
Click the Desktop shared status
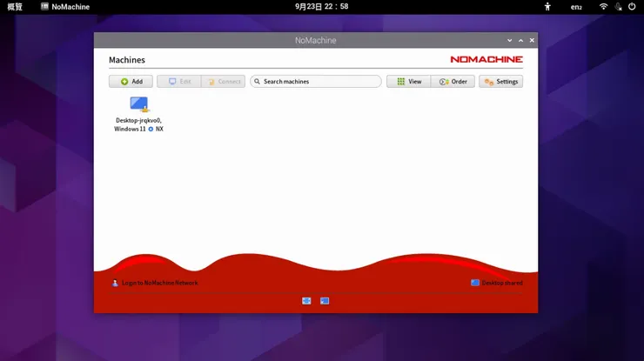pyautogui.click(x=497, y=283)
